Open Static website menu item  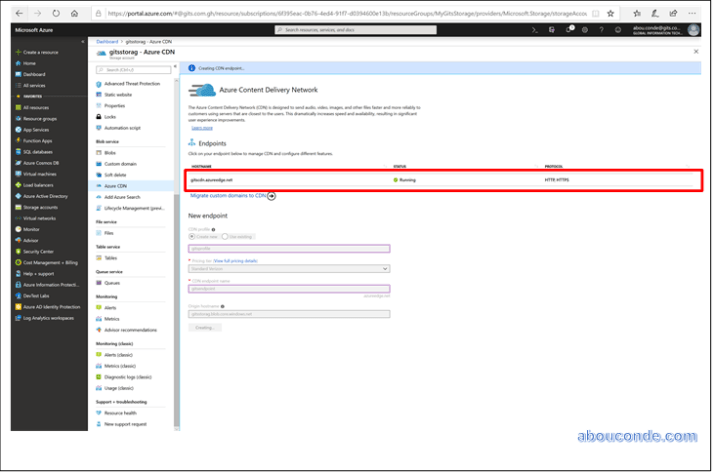[x=118, y=94]
